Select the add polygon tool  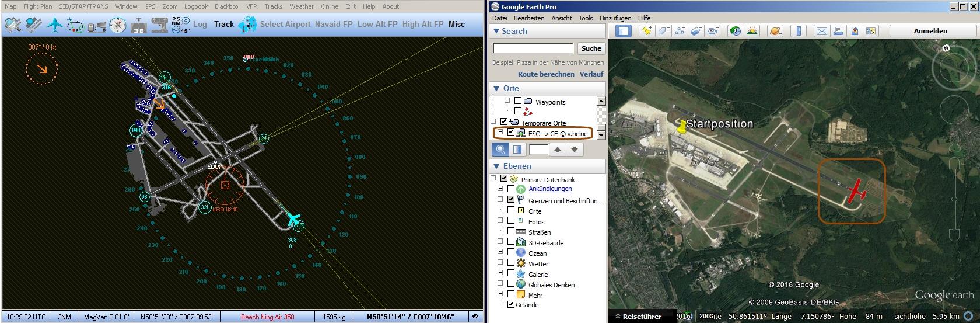point(663,31)
